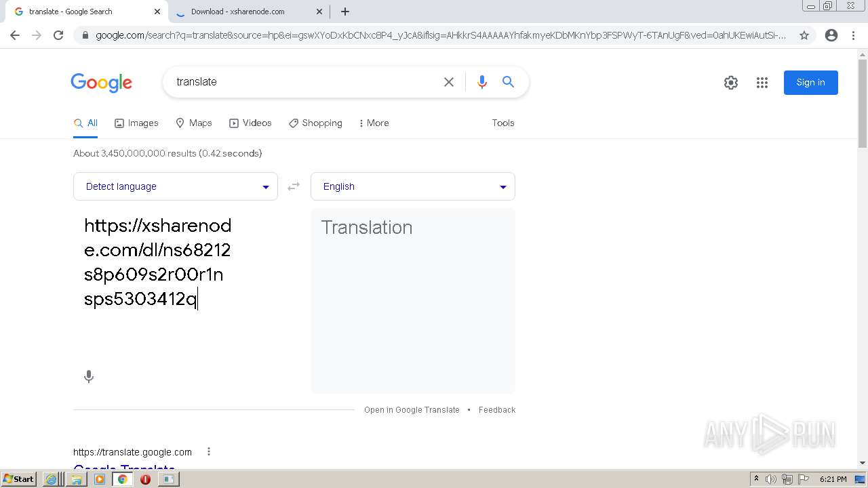Open the More search options menu
This screenshot has width=868, height=488.
click(374, 123)
